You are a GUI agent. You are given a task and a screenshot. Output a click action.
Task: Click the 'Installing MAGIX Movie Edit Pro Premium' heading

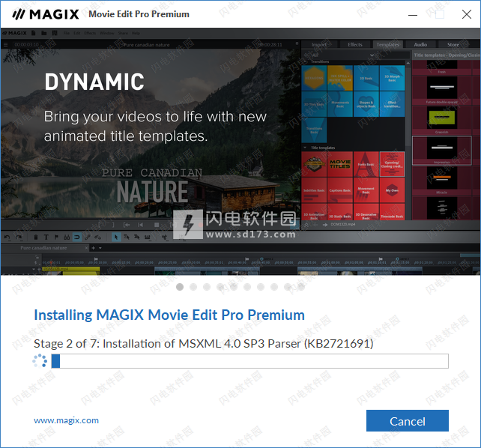[169, 315]
